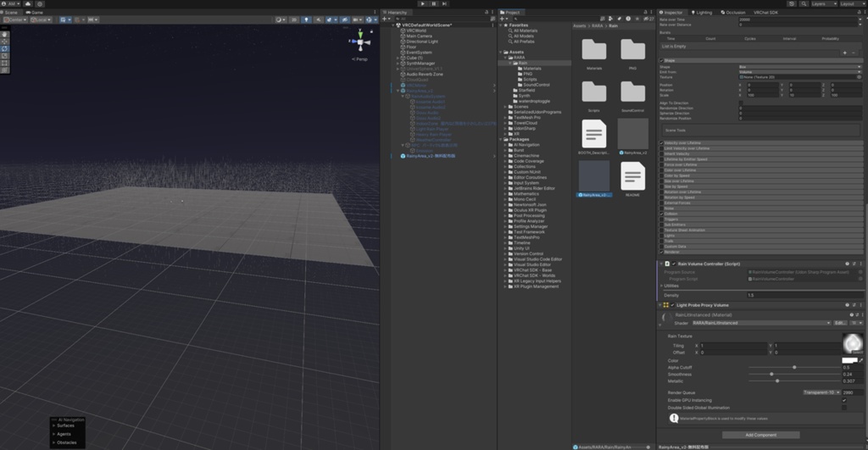
Task: Switch to the Game tab
Action: (37, 13)
